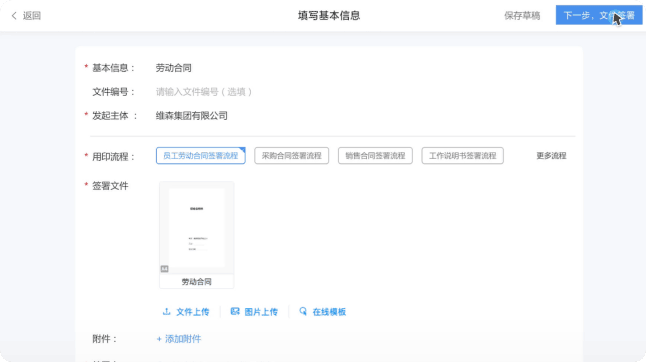646x362 pixels.
Task: Select 销售合同签署流程 option
Action: coord(375,156)
